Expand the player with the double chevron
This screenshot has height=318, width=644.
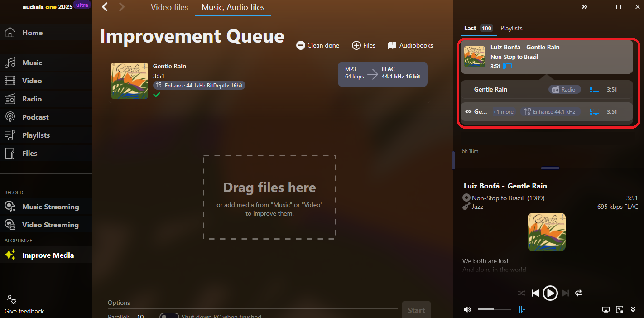[633, 309]
